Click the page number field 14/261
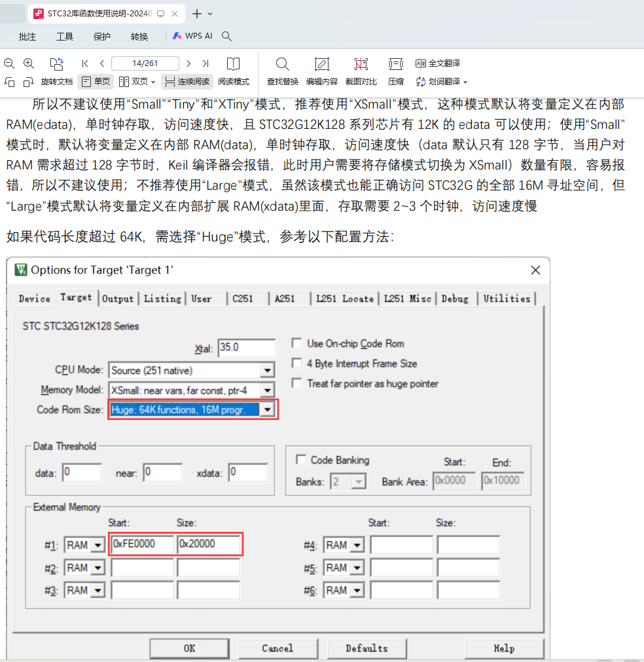Viewport: 644px width, 662px height. tap(145, 63)
